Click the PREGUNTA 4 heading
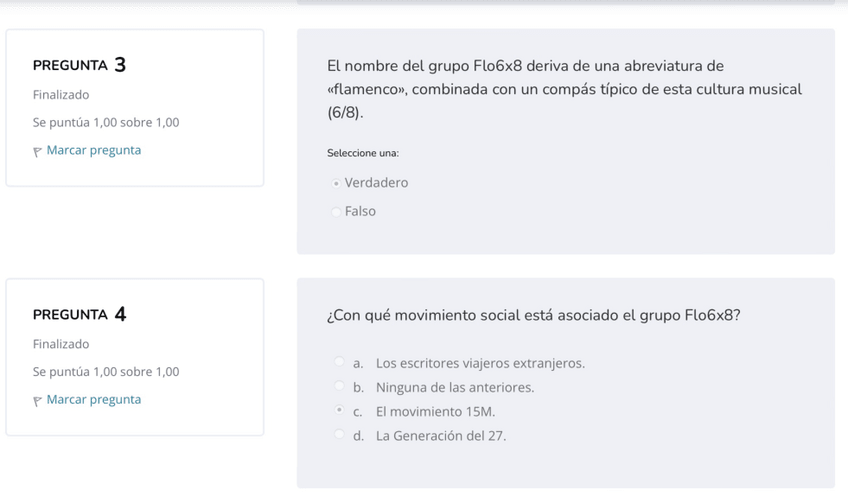 (x=80, y=315)
